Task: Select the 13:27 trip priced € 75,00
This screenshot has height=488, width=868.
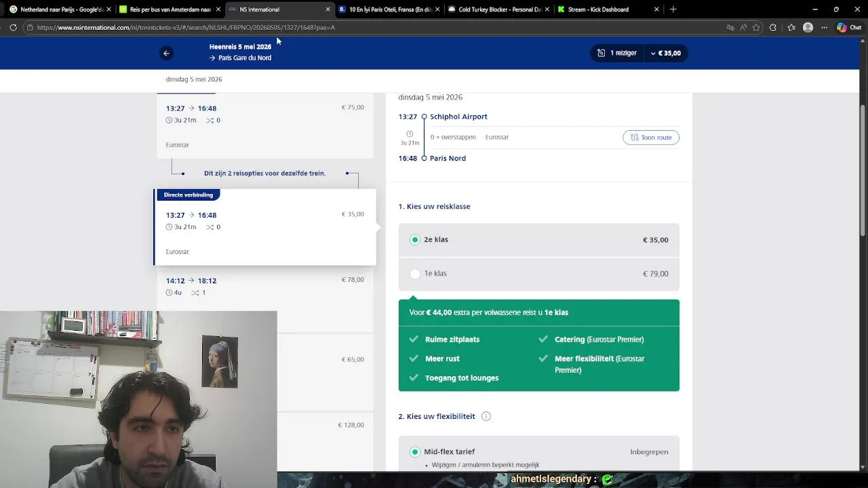Action: click(x=265, y=126)
